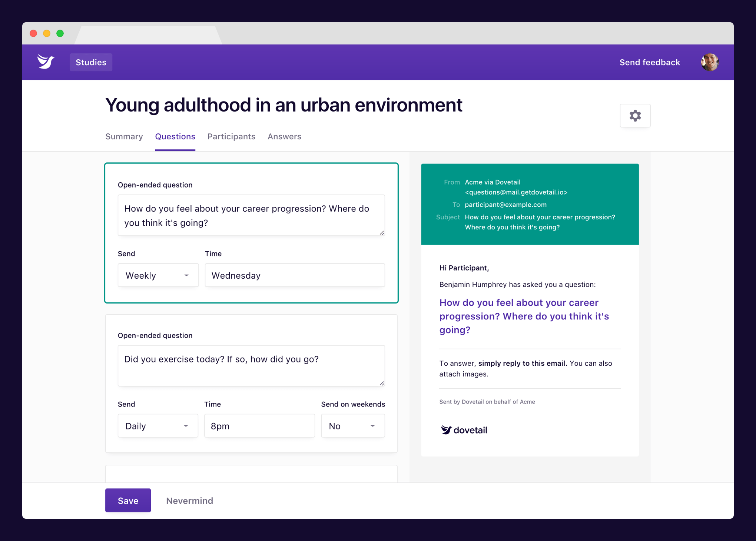This screenshot has height=541, width=756.
Task: Click the yellow minimize dot
Action: coord(47,33)
